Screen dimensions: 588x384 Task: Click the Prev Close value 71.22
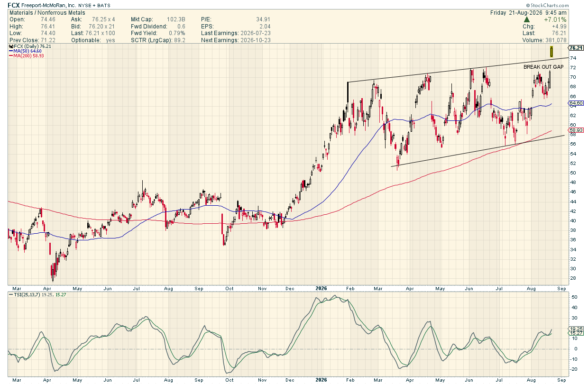pos(48,40)
